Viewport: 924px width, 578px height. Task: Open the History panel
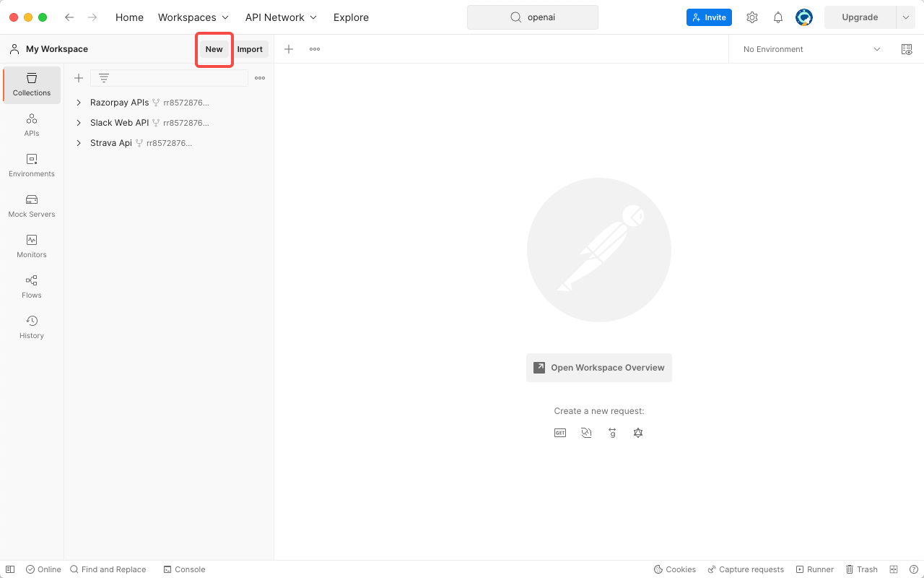pos(31,327)
